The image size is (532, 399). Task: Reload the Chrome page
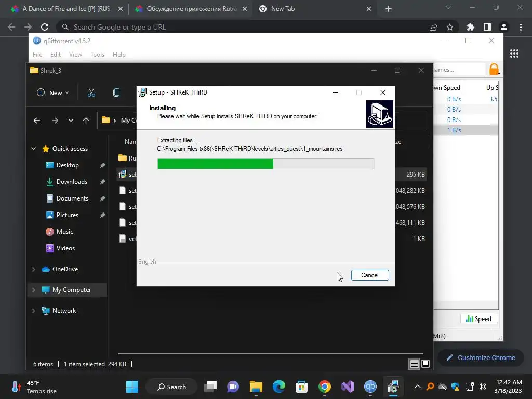[x=45, y=27]
